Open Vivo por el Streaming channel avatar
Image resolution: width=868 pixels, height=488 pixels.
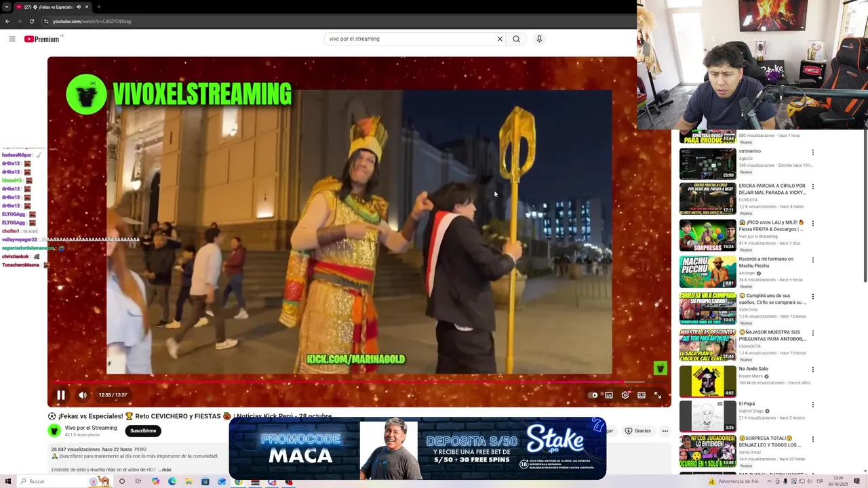[x=54, y=430]
